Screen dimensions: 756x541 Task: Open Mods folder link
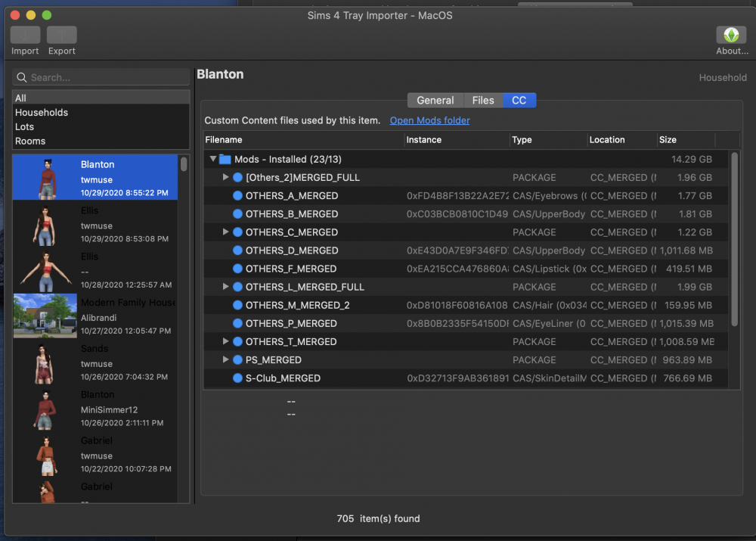click(x=429, y=121)
